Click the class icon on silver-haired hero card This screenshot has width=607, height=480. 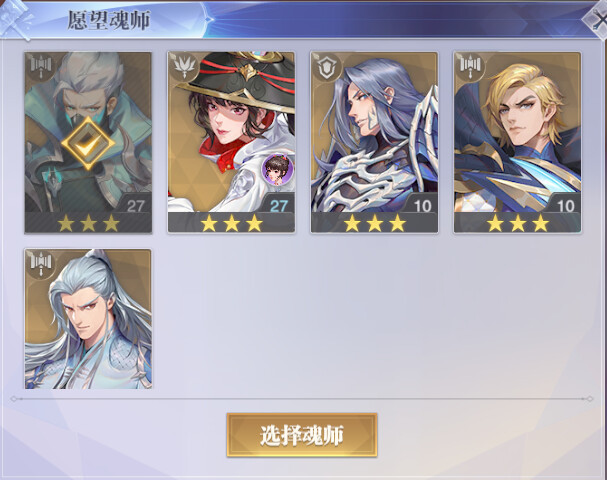click(41, 263)
